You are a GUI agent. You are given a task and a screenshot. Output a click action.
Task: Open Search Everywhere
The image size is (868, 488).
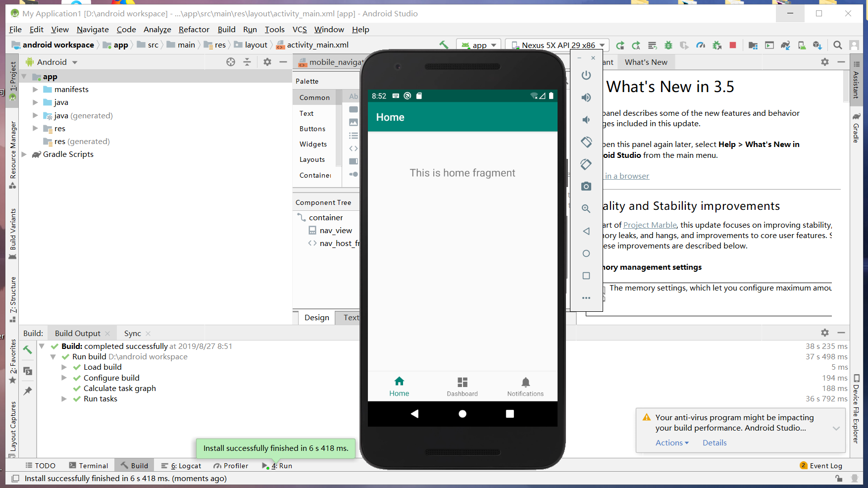point(838,45)
